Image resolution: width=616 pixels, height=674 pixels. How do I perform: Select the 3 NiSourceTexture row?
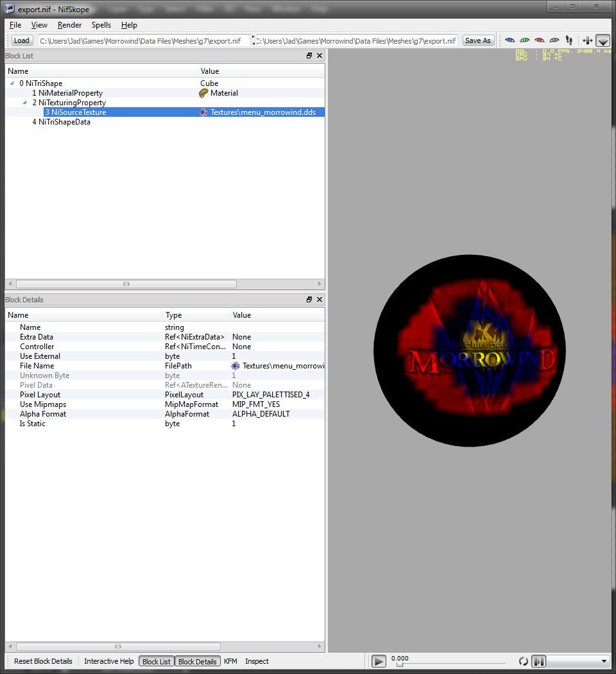(x=165, y=112)
